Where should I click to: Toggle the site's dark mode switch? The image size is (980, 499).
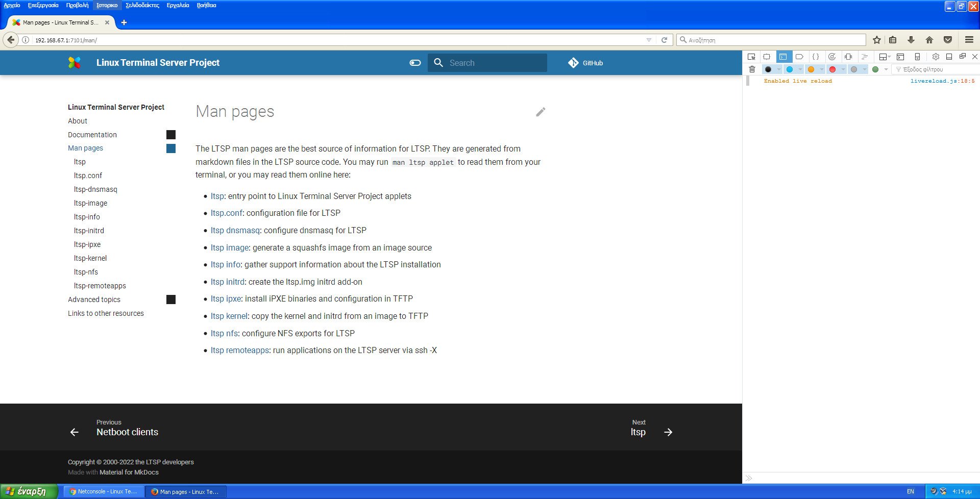pos(415,63)
